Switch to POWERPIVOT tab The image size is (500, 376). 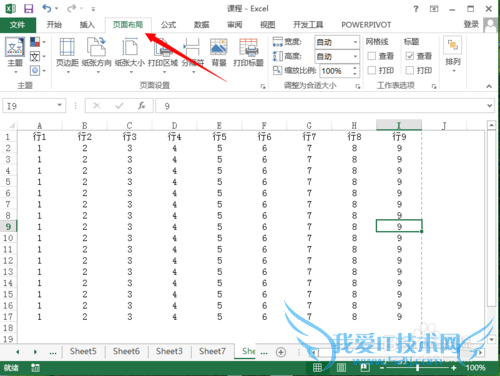pyautogui.click(x=366, y=25)
